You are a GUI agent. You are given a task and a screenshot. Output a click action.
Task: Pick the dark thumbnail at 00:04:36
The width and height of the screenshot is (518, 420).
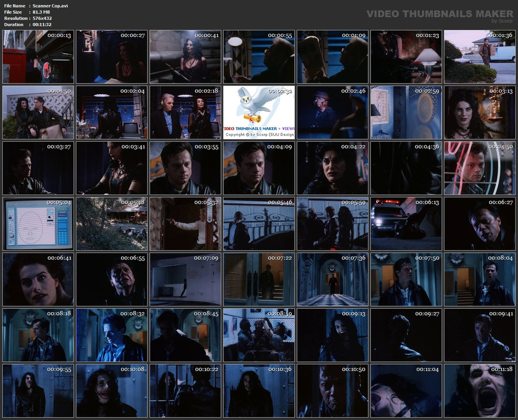(x=406, y=168)
